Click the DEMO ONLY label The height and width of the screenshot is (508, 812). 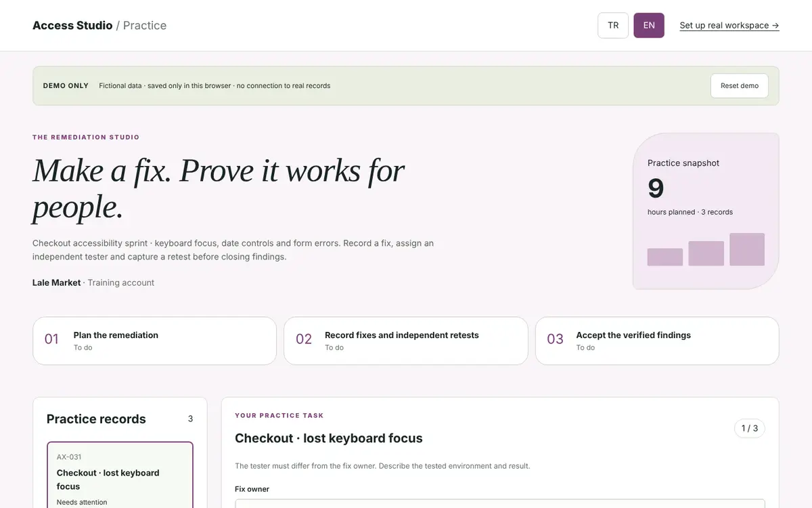[x=66, y=86]
